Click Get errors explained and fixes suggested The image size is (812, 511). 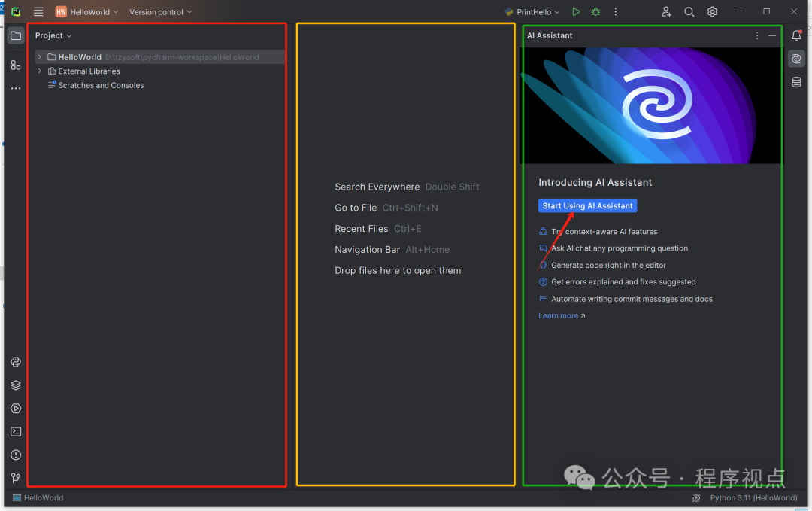(x=623, y=282)
